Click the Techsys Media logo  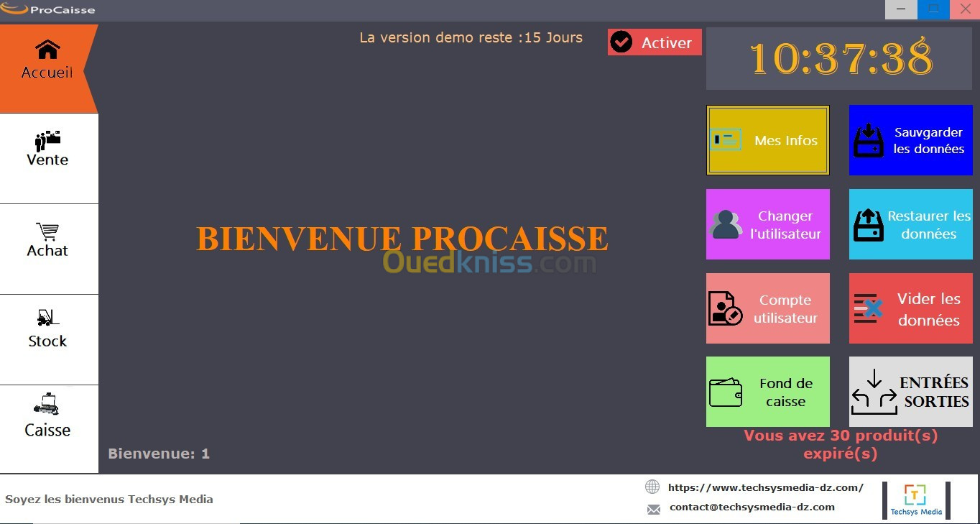[916, 500]
